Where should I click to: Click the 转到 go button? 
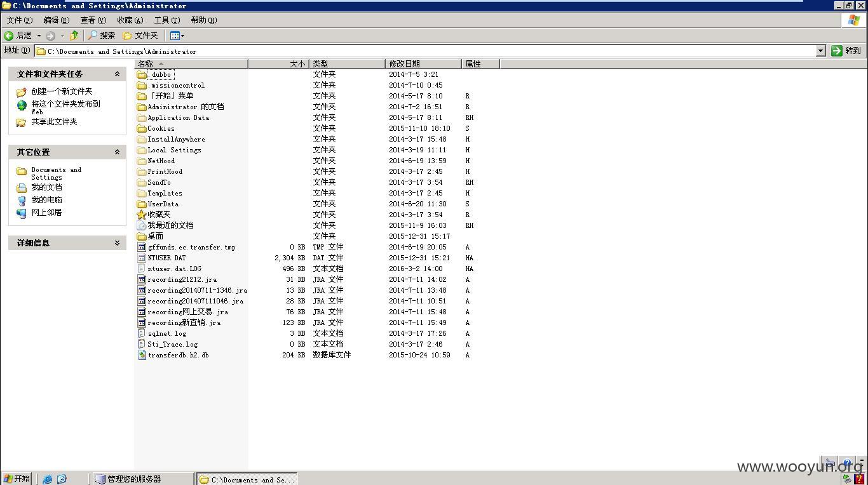pyautogui.click(x=846, y=51)
